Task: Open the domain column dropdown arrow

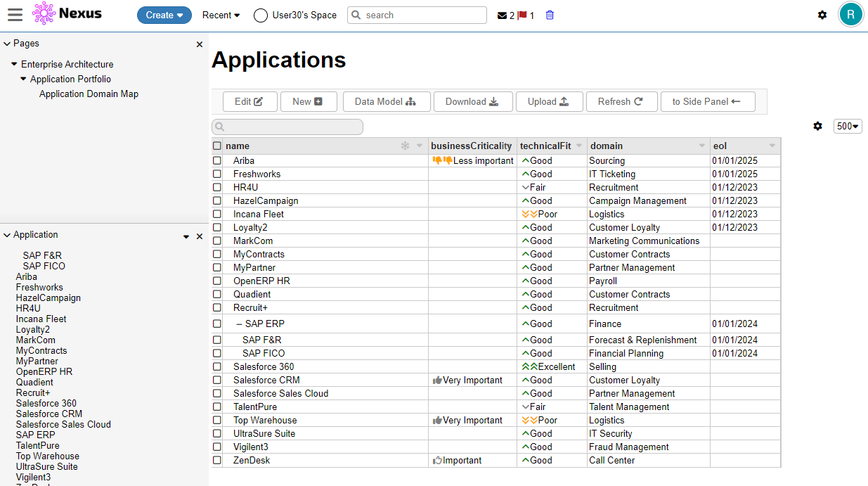Action: tap(702, 146)
